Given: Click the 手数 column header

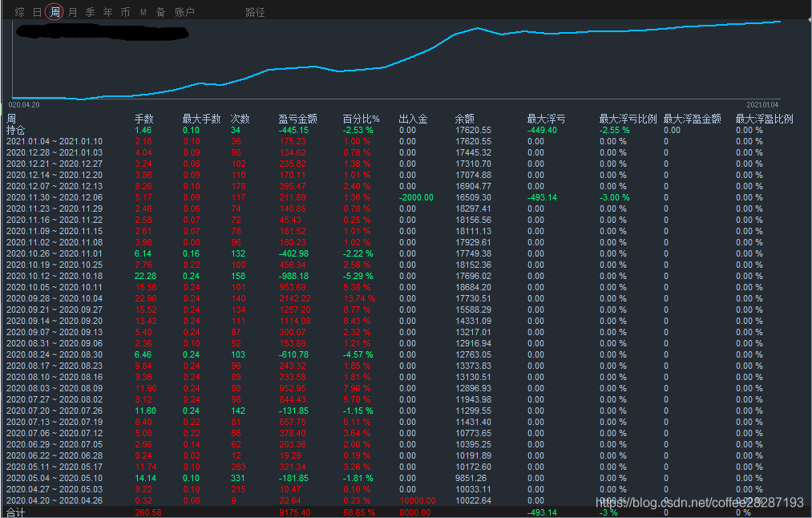Looking at the screenshot, I should [x=144, y=119].
